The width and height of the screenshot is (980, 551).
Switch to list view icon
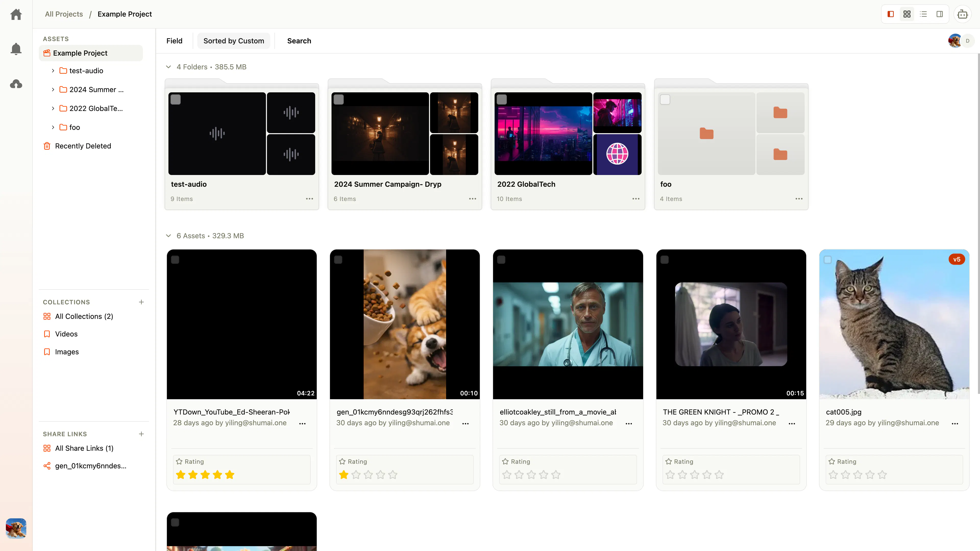(x=923, y=14)
